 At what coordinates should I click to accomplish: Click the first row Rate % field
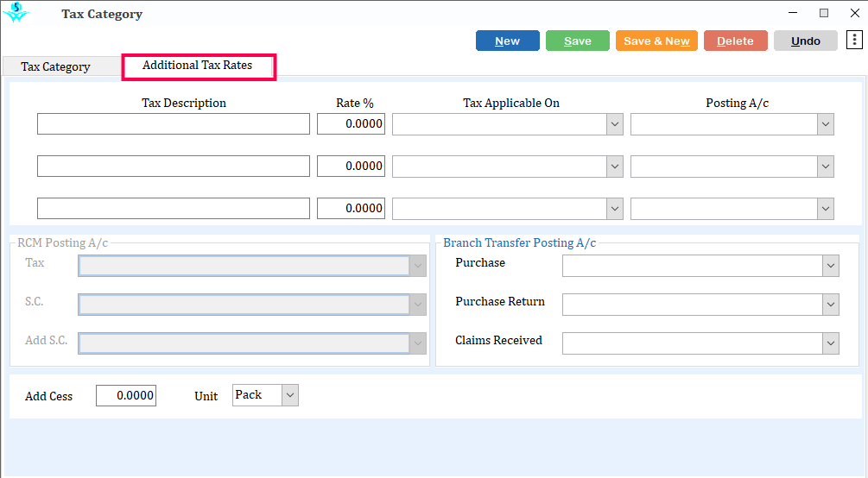click(x=351, y=124)
